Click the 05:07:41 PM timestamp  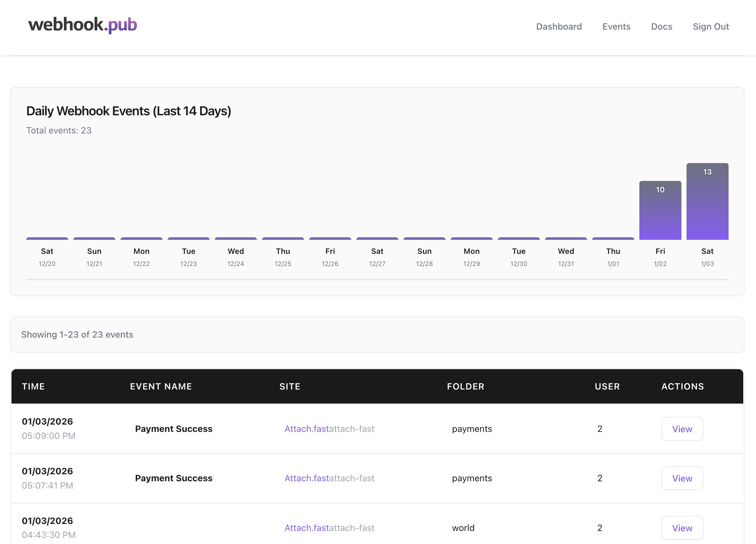click(x=47, y=485)
